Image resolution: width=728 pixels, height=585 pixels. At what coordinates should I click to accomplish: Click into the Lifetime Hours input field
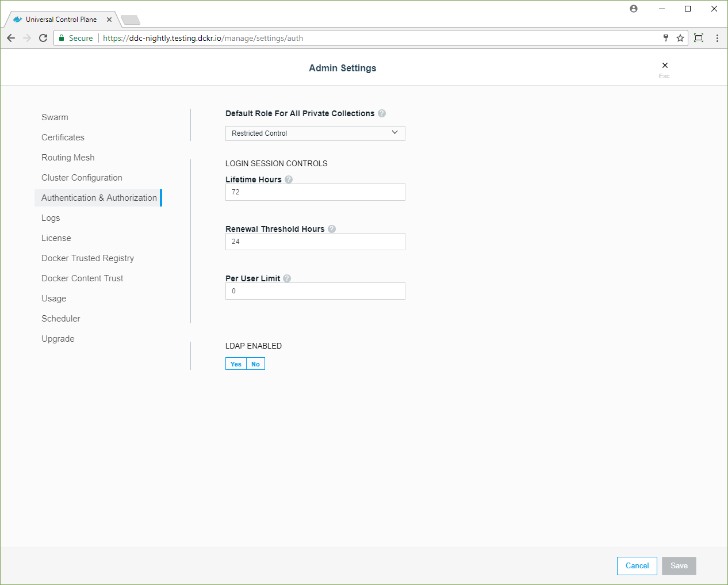pos(315,192)
